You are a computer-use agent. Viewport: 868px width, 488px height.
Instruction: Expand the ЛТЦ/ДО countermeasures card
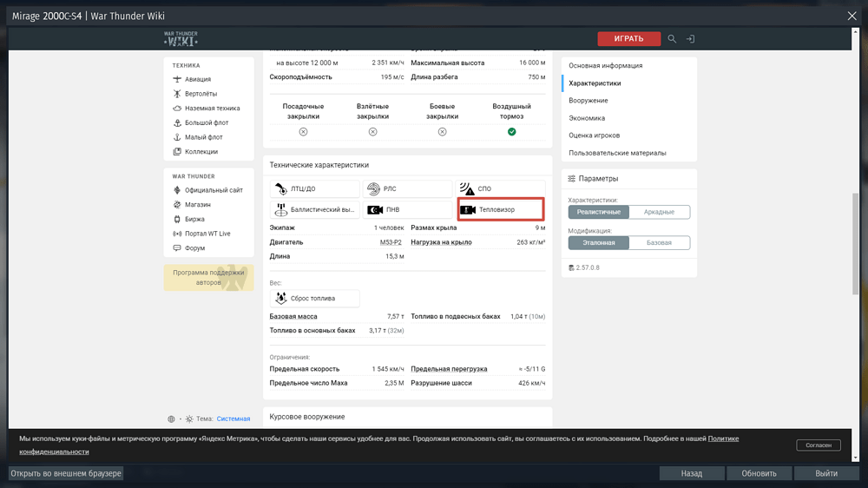tap(314, 189)
